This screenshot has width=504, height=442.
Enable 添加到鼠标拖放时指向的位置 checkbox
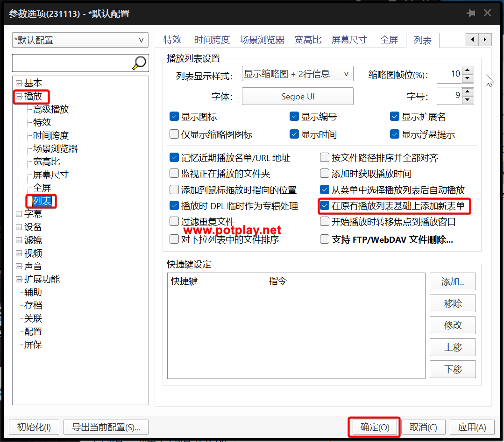click(174, 189)
